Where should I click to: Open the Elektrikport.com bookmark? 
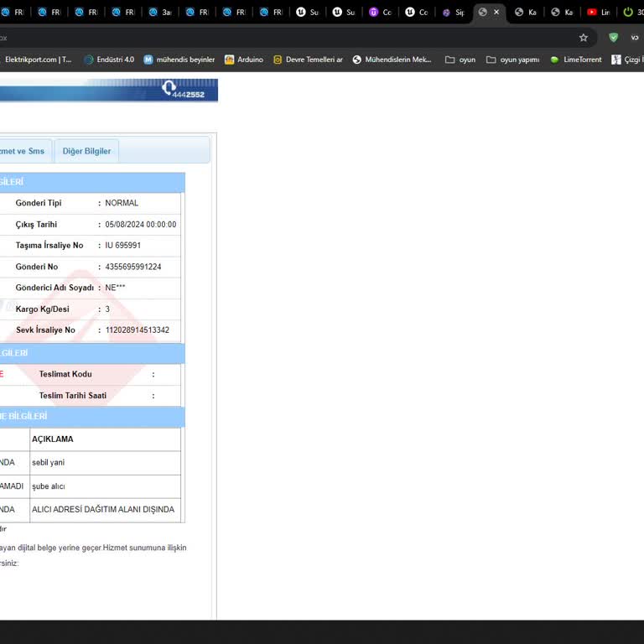coord(37,60)
